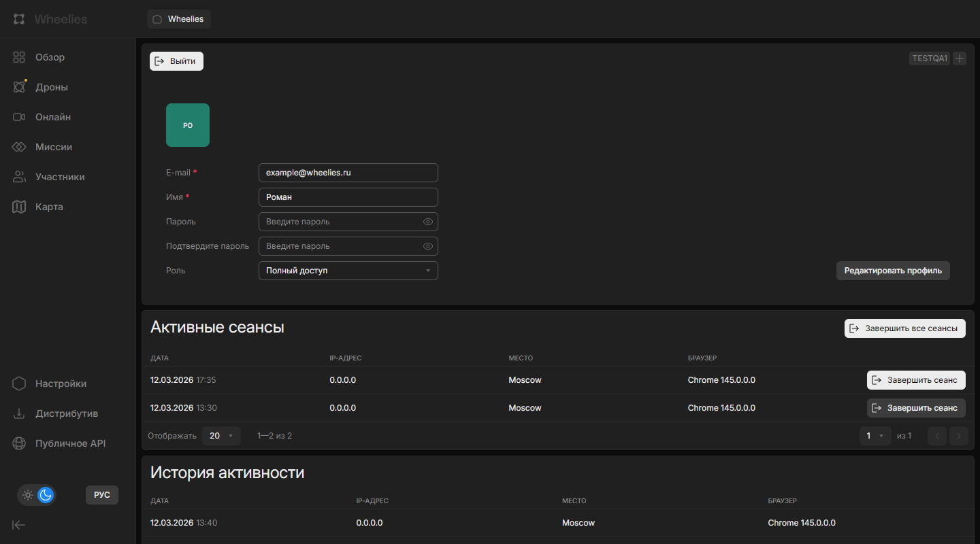Open the page number dropdown
Viewport: 980px width, 544px height.
pos(875,436)
